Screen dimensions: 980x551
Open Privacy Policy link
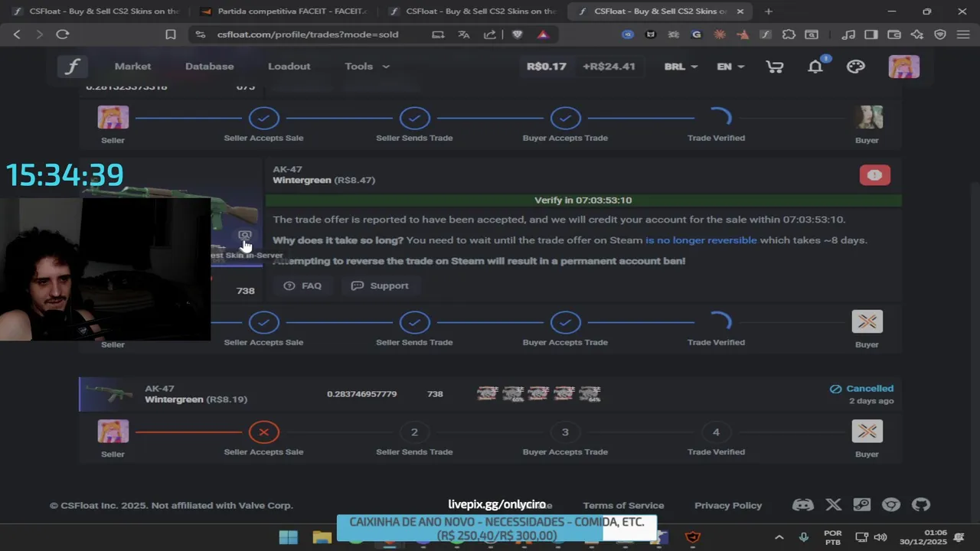click(x=728, y=505)
